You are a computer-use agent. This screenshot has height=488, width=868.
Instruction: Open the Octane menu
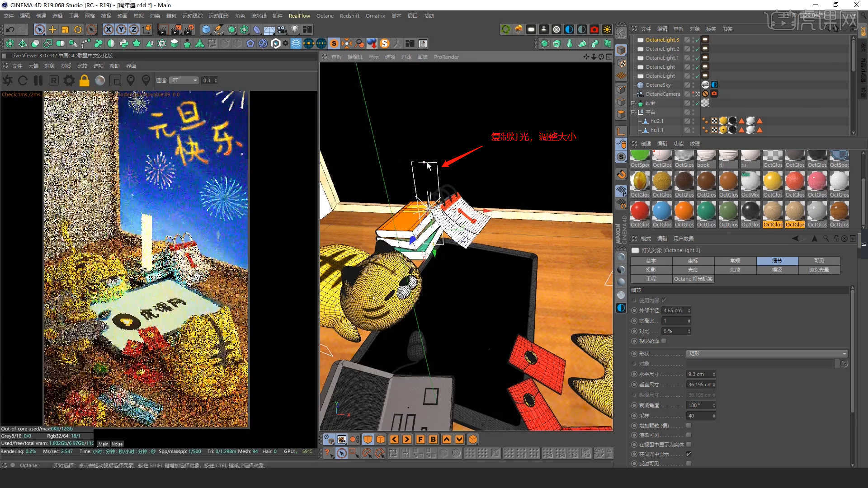325,16
